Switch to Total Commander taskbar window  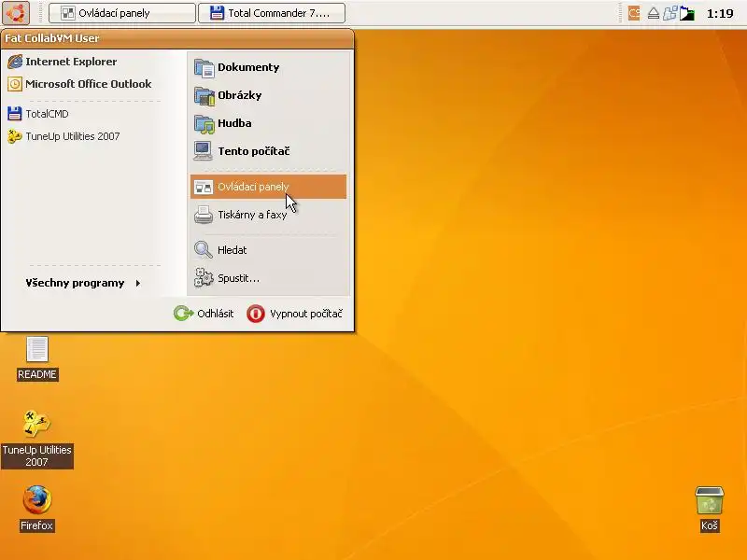point(272,13)
